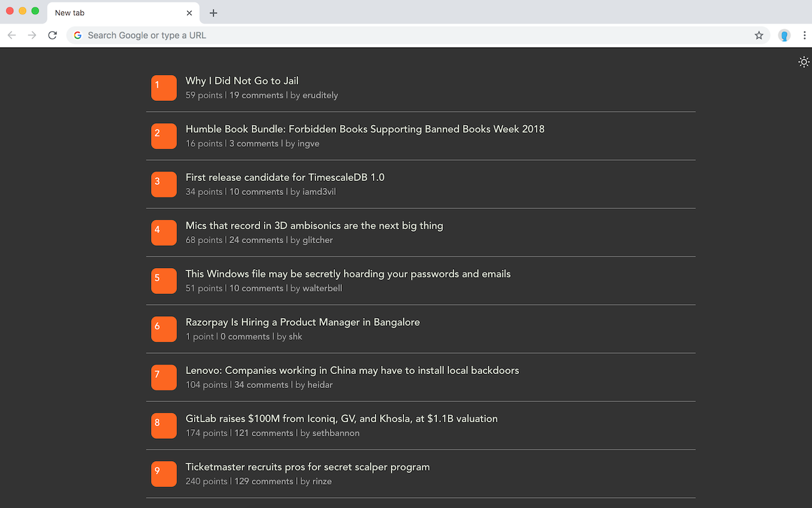
Task: Click the "104 points" text
Action: pyautogui.click(x=207, y=385)
